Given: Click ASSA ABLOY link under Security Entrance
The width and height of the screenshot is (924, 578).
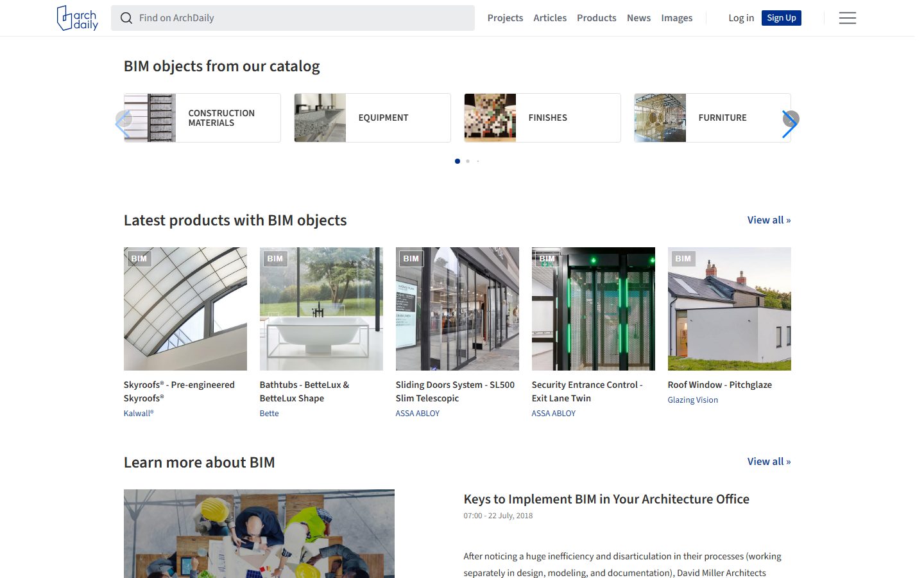Looking at the screenshot, I should 554,413.
